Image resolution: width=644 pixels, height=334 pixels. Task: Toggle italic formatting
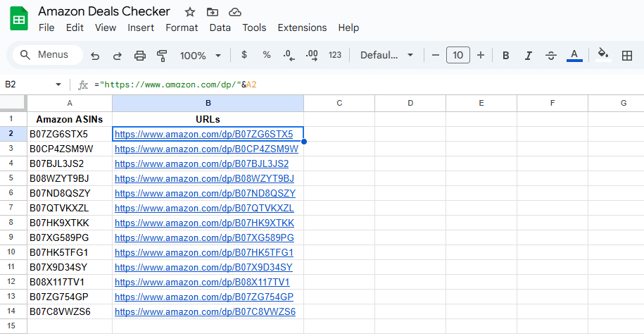[x=528, y=55]
